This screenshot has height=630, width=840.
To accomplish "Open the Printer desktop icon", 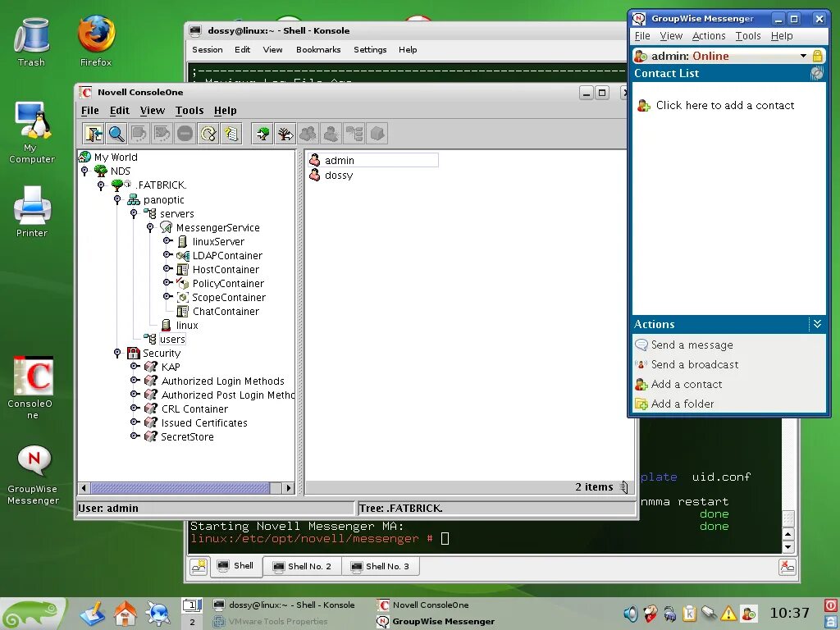I will click(32, 212).
